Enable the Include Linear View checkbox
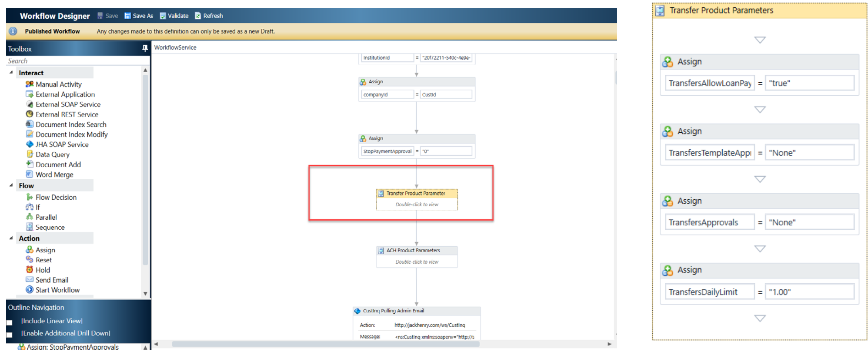This screenshot has width=868, height=362. pos(9,322)
